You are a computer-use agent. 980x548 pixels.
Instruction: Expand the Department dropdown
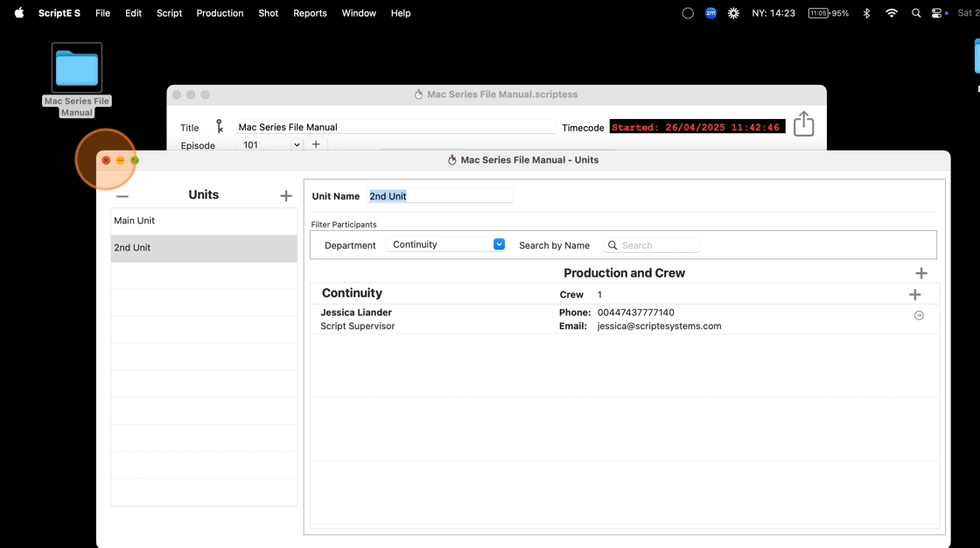499,244
